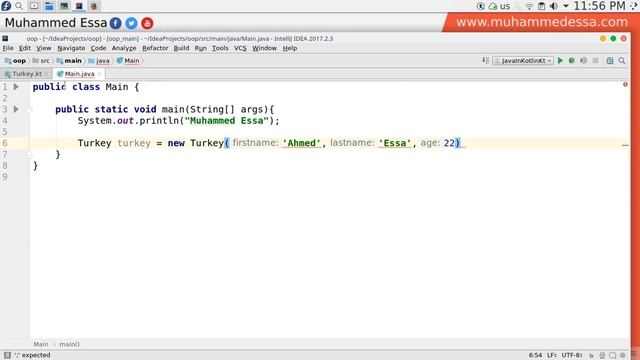Open the Refactor menu
Viewport: 640px width, 360px height.
[155, 48]
